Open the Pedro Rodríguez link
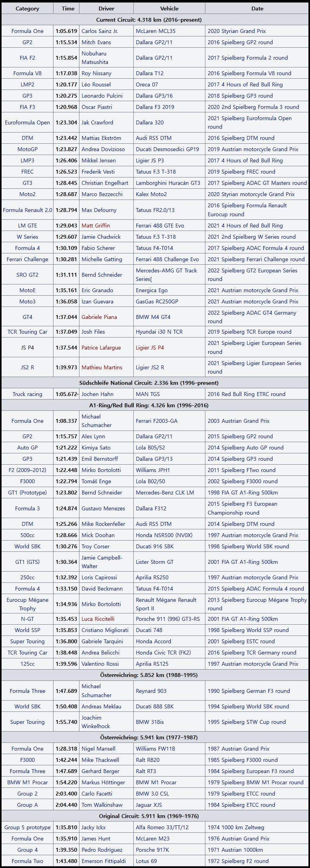 click(x=102, y=850)
